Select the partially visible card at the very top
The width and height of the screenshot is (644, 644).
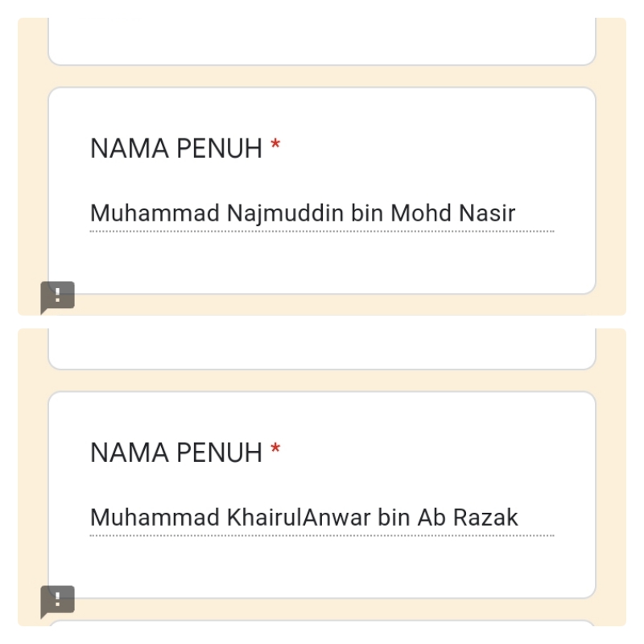click(x=322, y=42)
